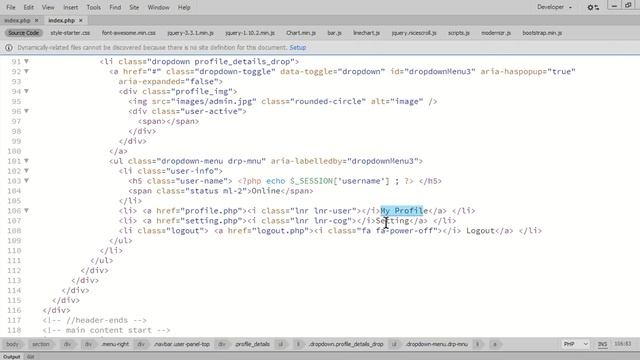
Task: Open the File menu
Action: coord(11,7)
